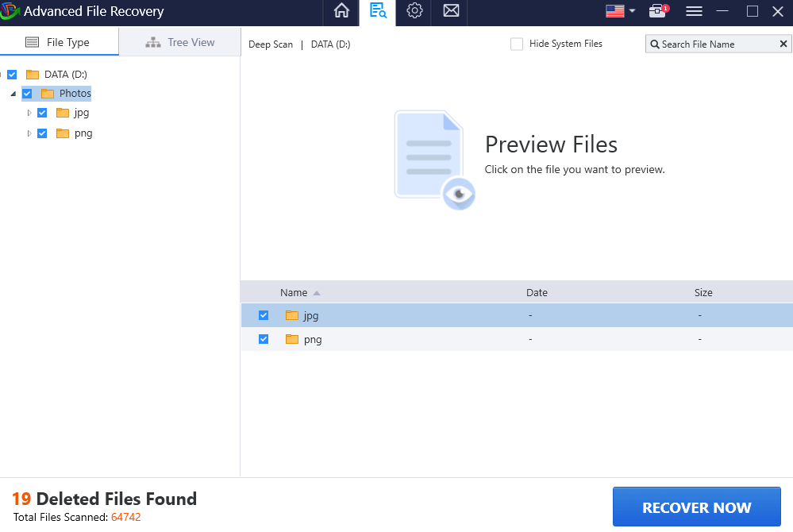Expand the png folder in tree
The width and height of the screenshot is (793, 532).
[29, 133]
